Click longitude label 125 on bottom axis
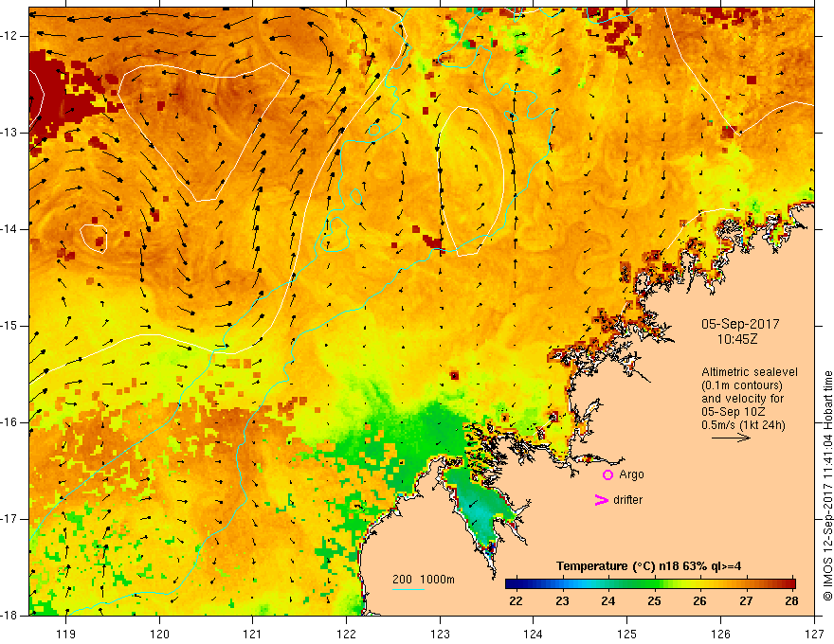The height and width of the screenshot is (644, 834). coord(627,634)
